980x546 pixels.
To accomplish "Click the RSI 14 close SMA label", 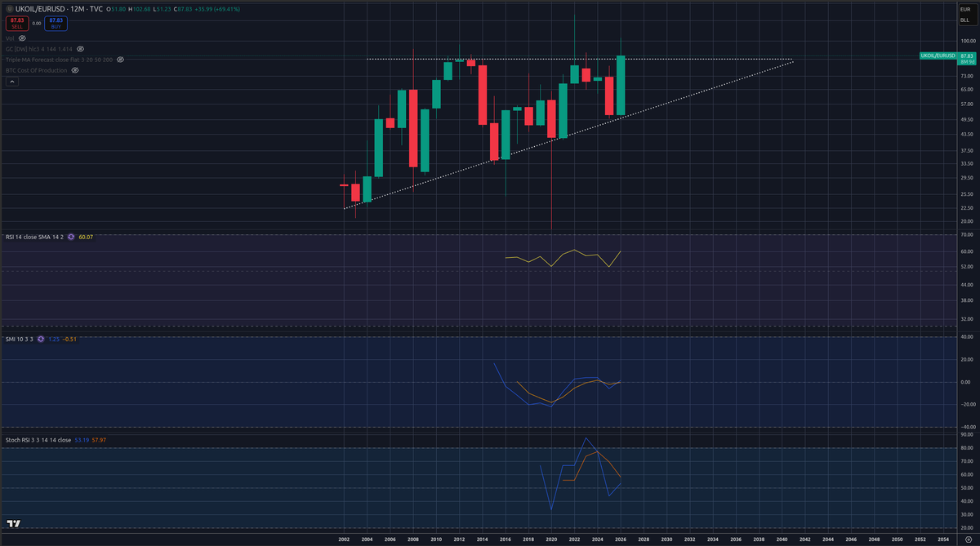I will point(34,237).
